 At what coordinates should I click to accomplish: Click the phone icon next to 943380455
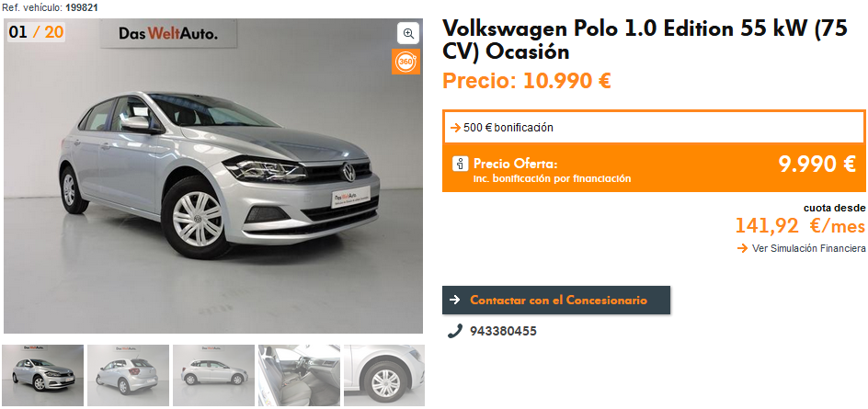tap(455, 331)
